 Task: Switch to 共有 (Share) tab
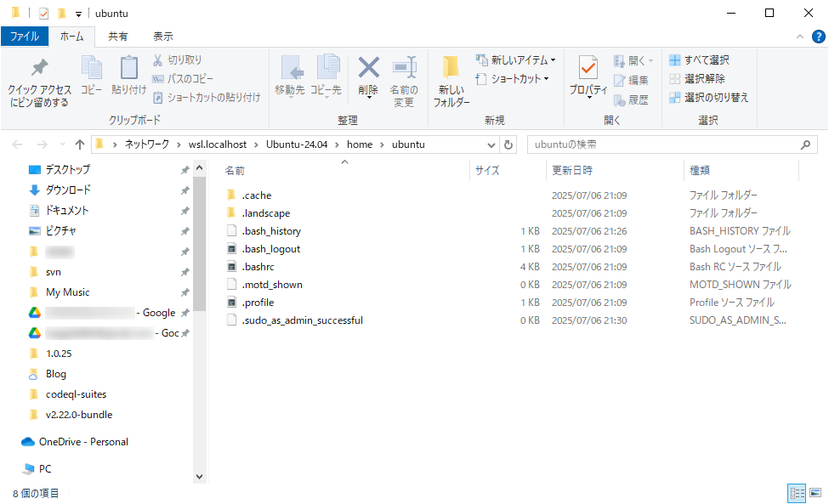118,37
